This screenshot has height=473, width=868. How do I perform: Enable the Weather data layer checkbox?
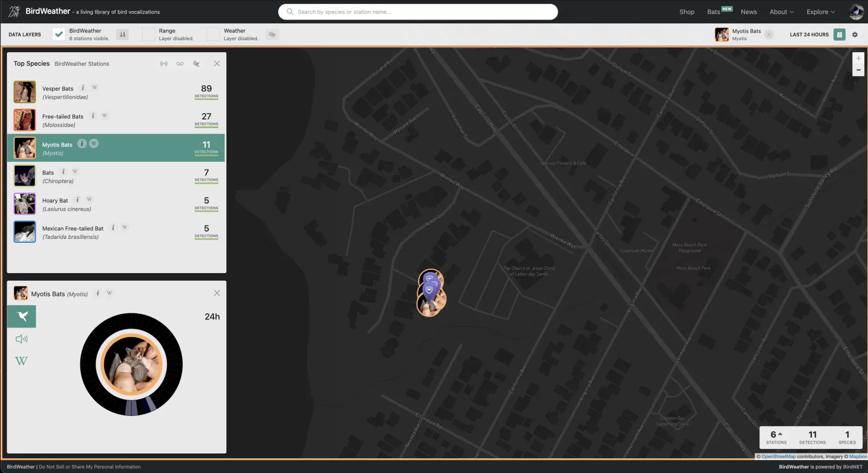(213, 34)
